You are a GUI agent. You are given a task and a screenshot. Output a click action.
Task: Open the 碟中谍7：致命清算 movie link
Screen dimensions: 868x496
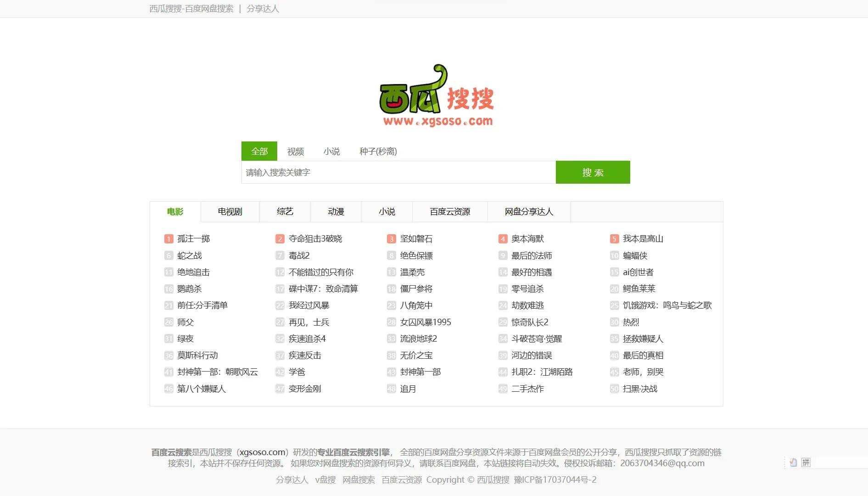324,289
